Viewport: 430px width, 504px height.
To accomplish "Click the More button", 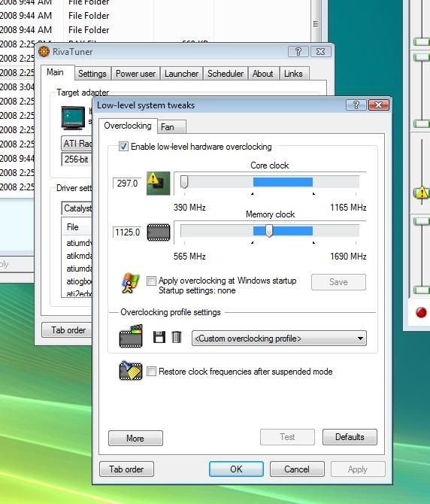I will tap(135, 438).
